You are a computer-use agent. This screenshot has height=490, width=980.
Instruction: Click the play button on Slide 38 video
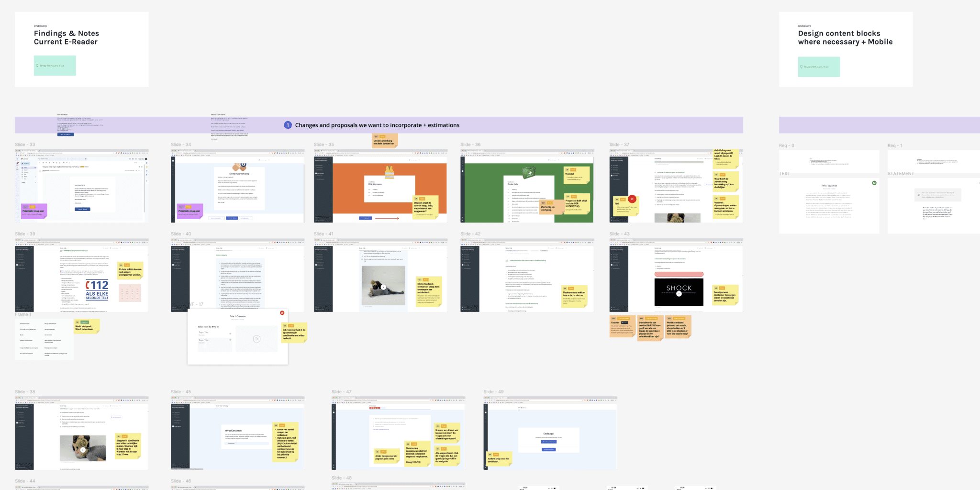pos(83,450)
